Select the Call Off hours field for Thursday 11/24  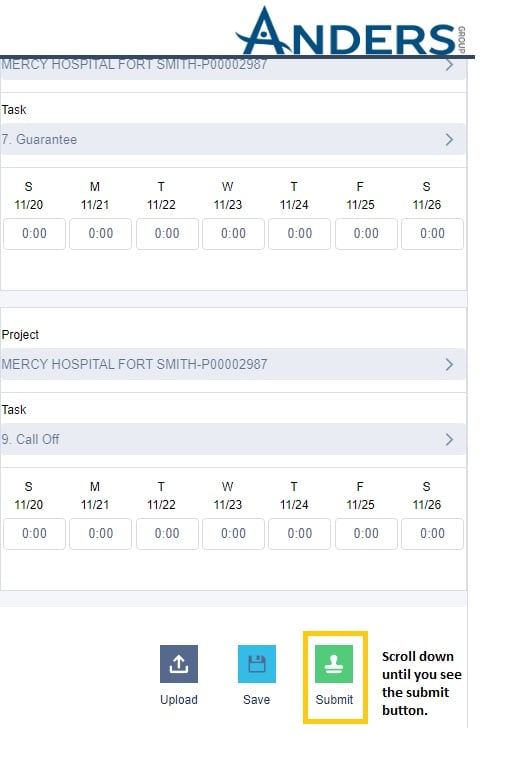tap(299, 534)
